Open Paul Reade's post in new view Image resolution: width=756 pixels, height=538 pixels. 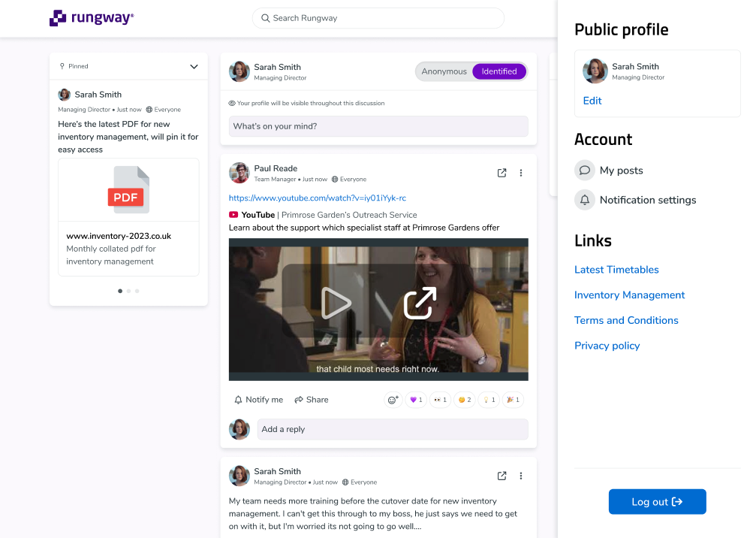pyautogui.click(x=501, y=172)
